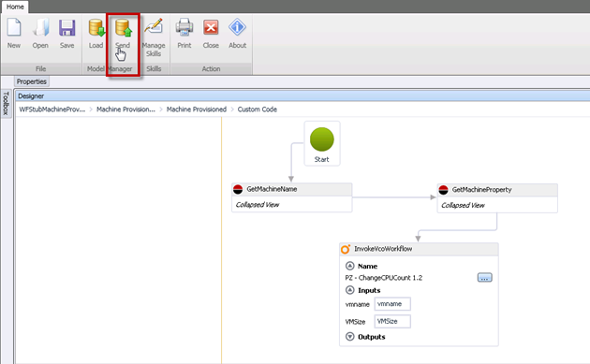This screenshot has width=590, height=364.
Task: Click the GetMachineName red activity icon
Action: [x=238, y=189]
